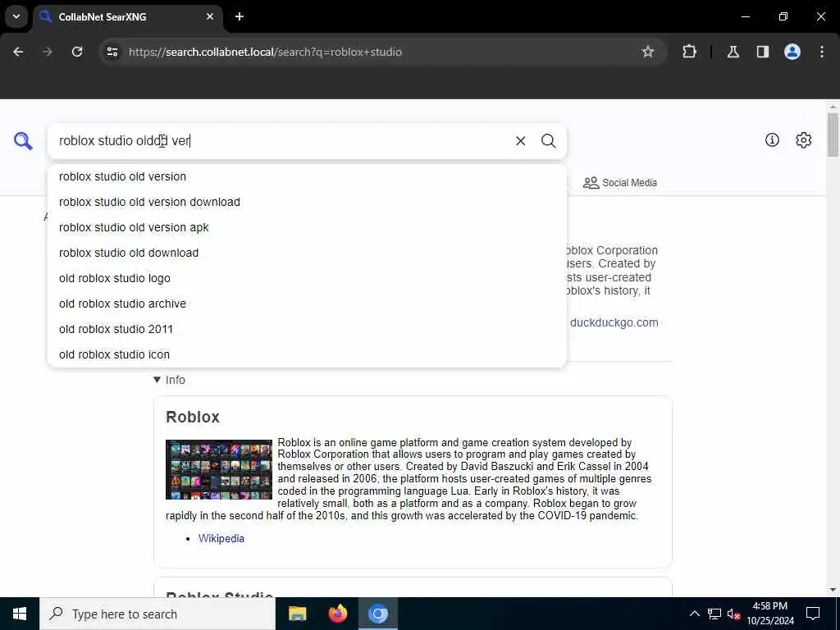
Task: Toggle the browser side panel icon
Action: point(762,52)
